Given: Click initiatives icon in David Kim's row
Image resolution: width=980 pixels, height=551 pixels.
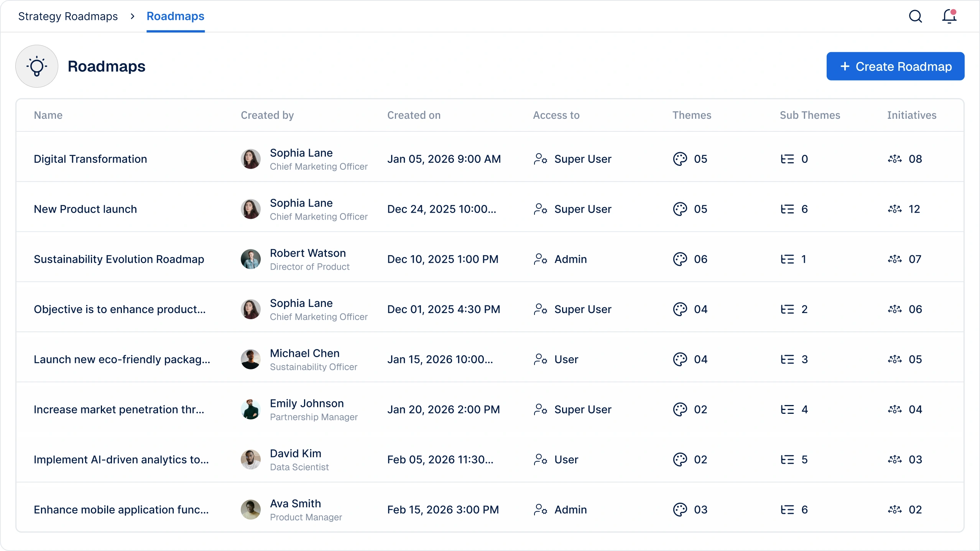Looking at the screenshot, I should pos(894,459).
